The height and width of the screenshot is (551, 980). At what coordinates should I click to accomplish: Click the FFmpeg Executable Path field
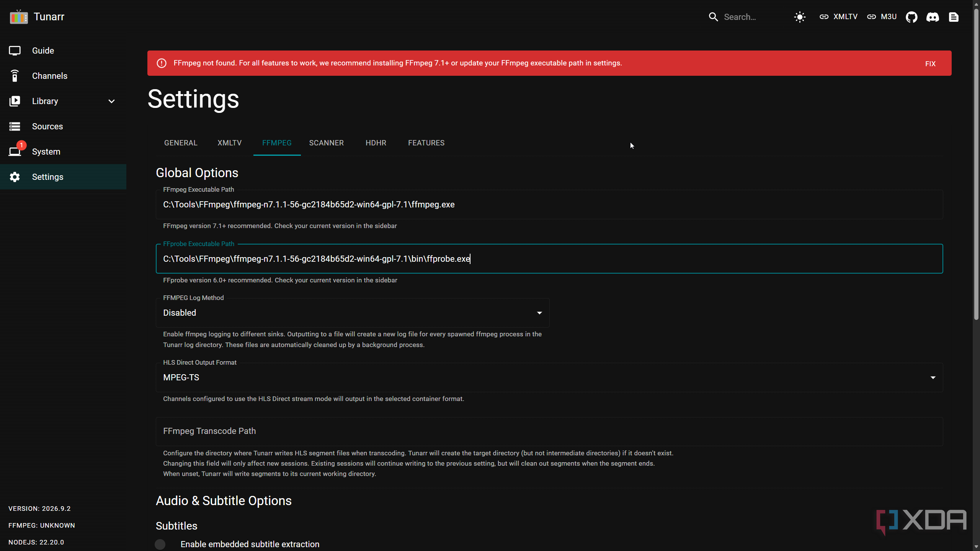click(x=549, y=204)
